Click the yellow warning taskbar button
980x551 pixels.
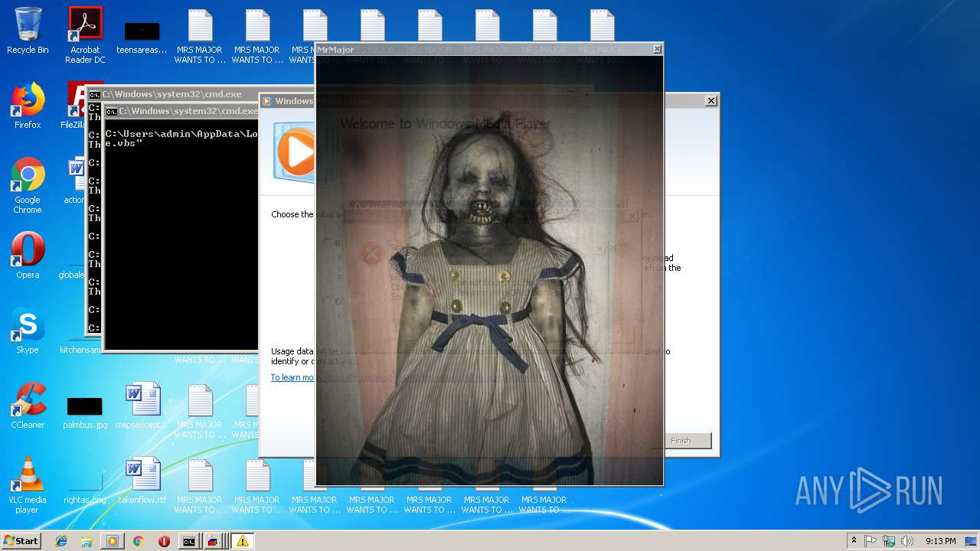[242, 541]
